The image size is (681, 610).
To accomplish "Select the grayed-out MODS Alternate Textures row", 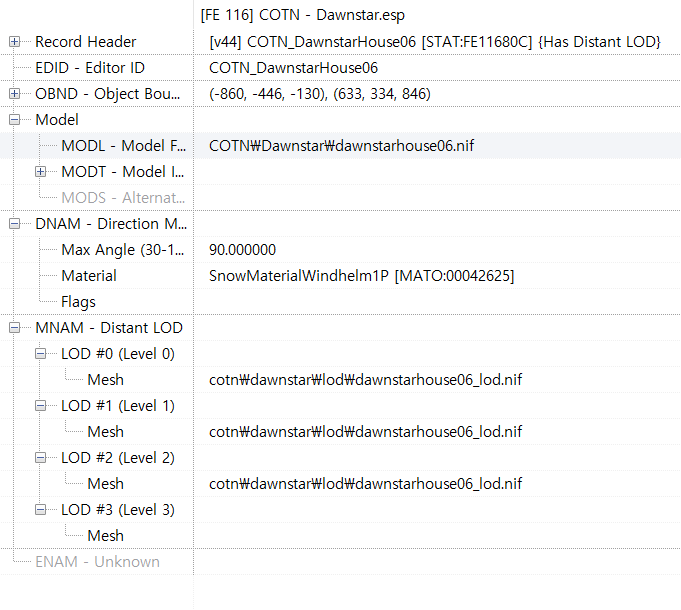I will pyautogui.click(x=122, y=198).
